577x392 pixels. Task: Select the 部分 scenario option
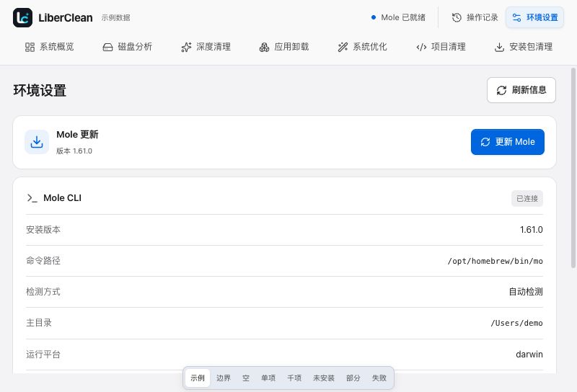click(x=353, y=378)
